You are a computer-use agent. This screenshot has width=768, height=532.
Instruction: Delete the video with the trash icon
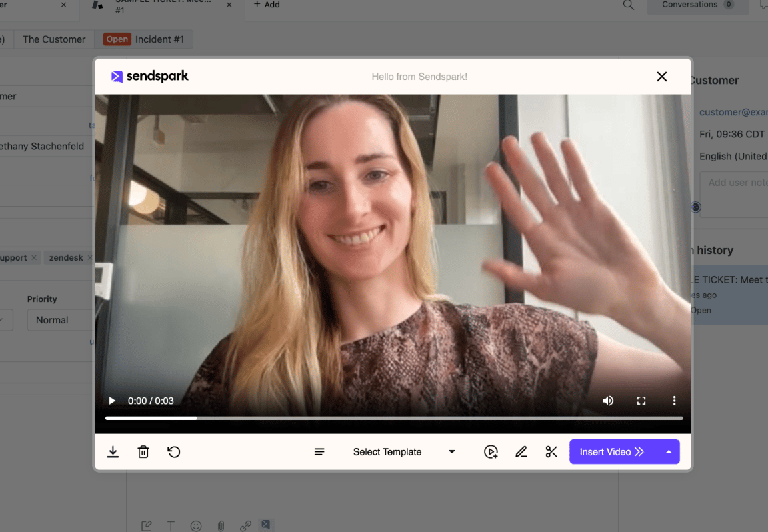point(143,451)
